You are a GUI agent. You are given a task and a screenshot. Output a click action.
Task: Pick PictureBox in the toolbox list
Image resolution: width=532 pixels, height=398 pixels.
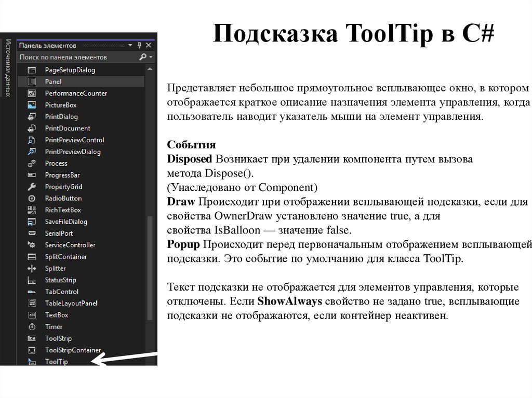pos(61,105)
